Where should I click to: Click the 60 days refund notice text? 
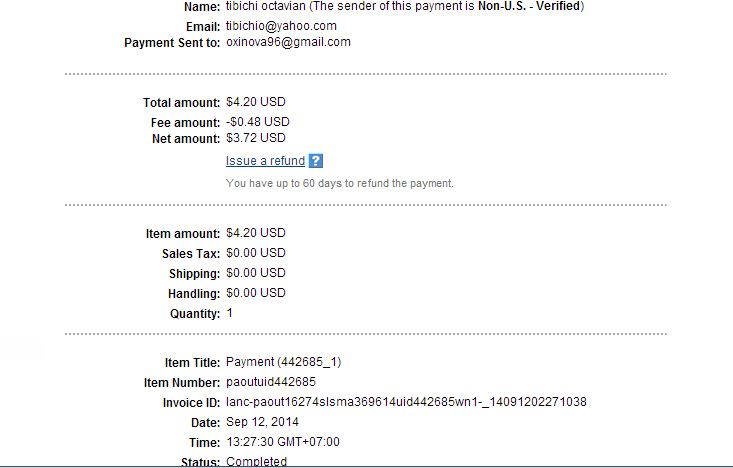click(x=339, y=184)
